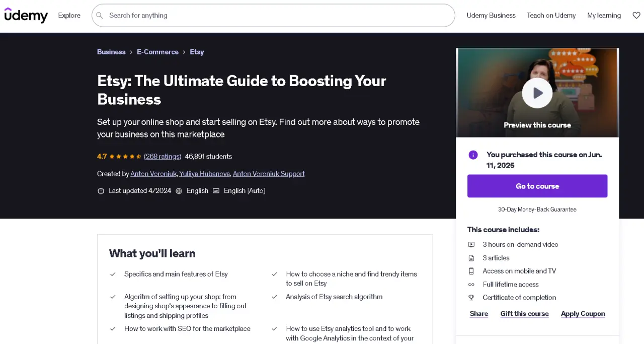Viewport: 644px width, 344px height.
Task: Open My learning
Action: pos(604,16)
